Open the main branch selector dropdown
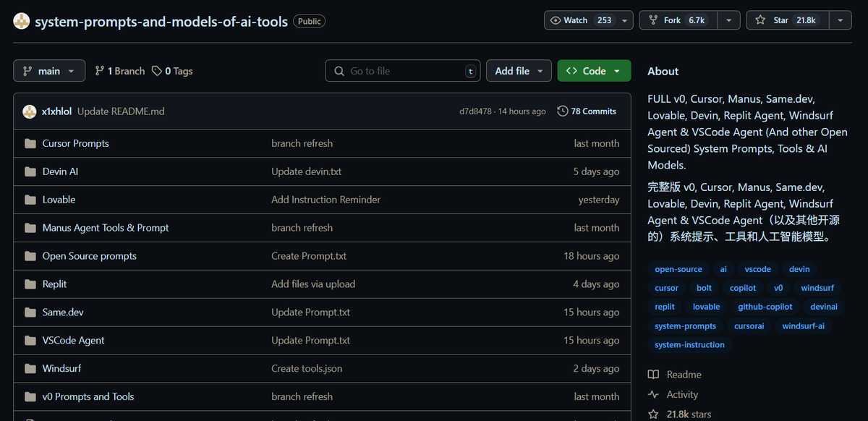 [x=49, y=71]
